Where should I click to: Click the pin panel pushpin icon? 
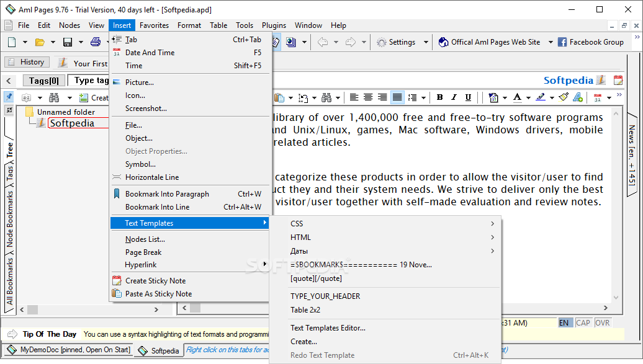point(9,97)
